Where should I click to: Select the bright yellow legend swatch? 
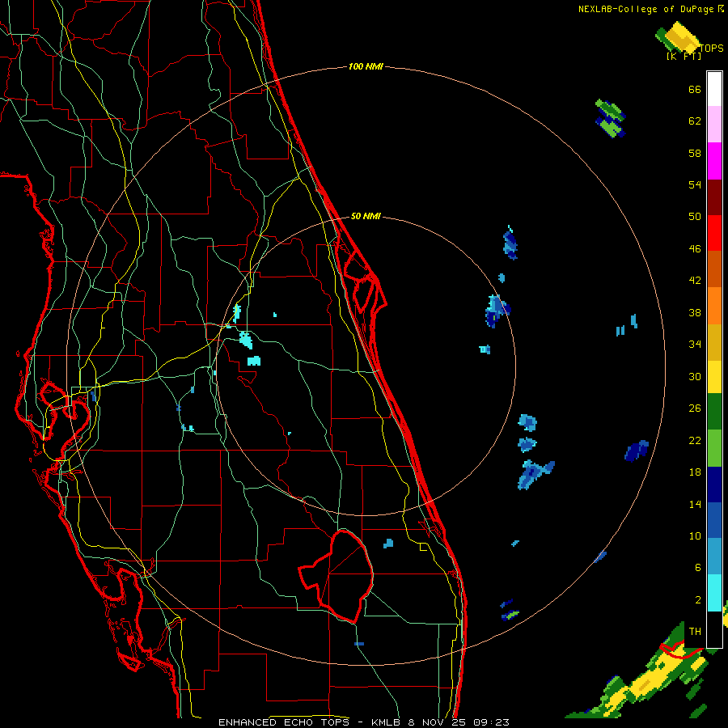pyautogui.click(x=714, y=377)
